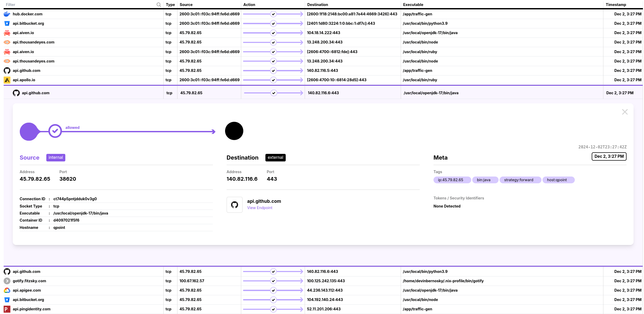Viewport: 644px width, 314px height.
Task: Click None Detected under Tokens
Action: pos(447,206)
